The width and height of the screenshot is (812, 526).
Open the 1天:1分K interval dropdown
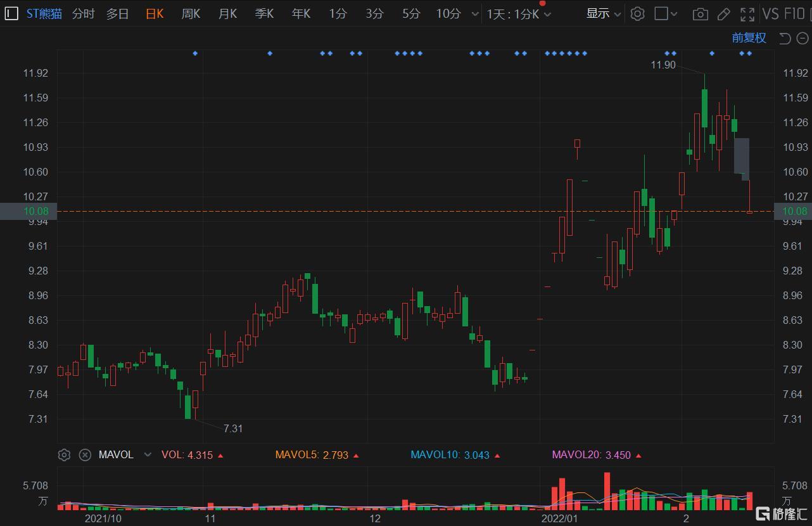point(518,14)
